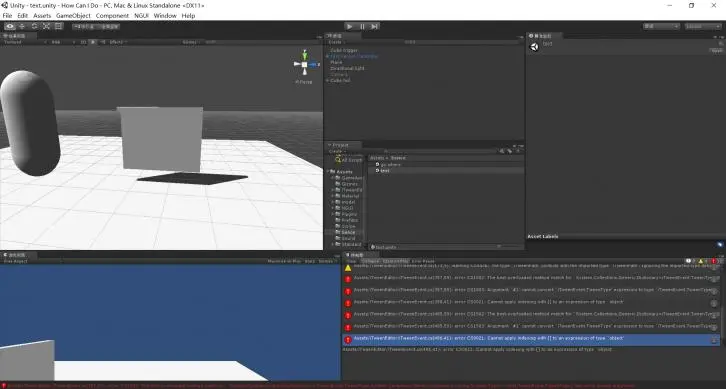Screen dimensions: 726x389
Task: Open the Window menu
Action: (x=165, y=15)
